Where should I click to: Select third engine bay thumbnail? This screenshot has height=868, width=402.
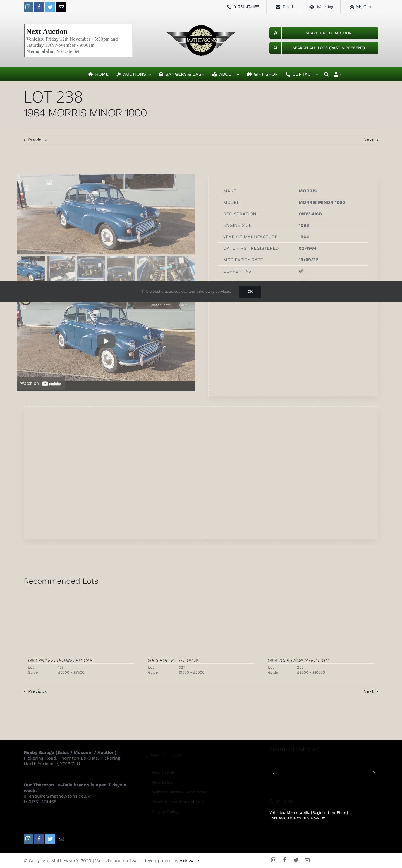click(91, 269)
